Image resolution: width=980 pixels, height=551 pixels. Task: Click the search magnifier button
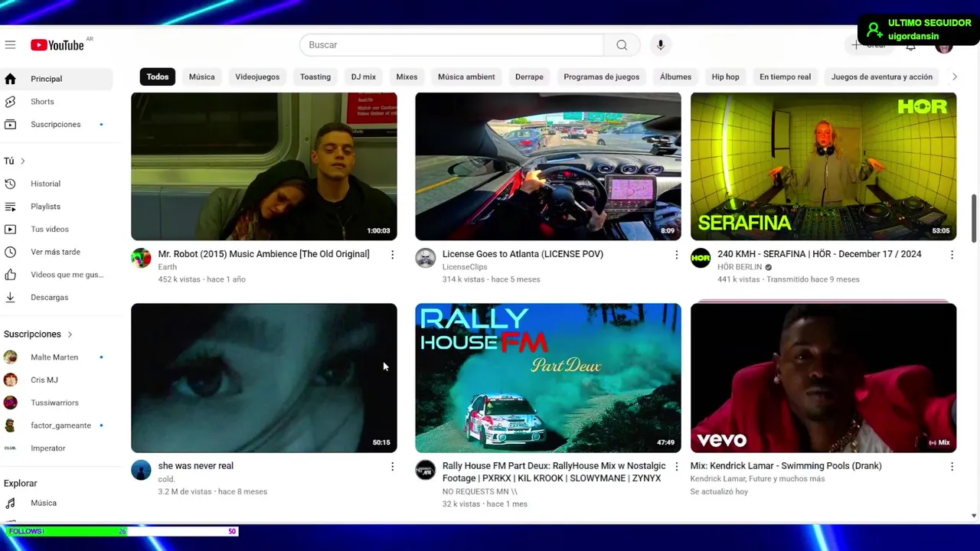pos(622,45)
